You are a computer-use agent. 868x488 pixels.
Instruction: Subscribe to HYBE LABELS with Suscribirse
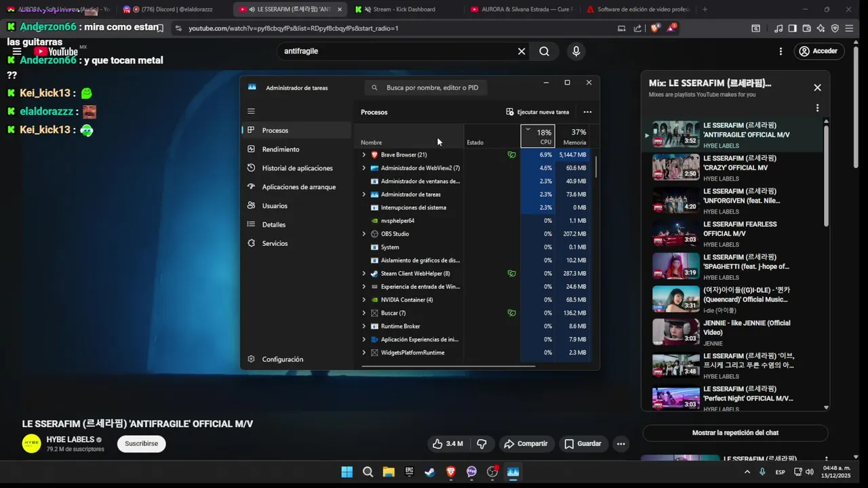point(141,444)
